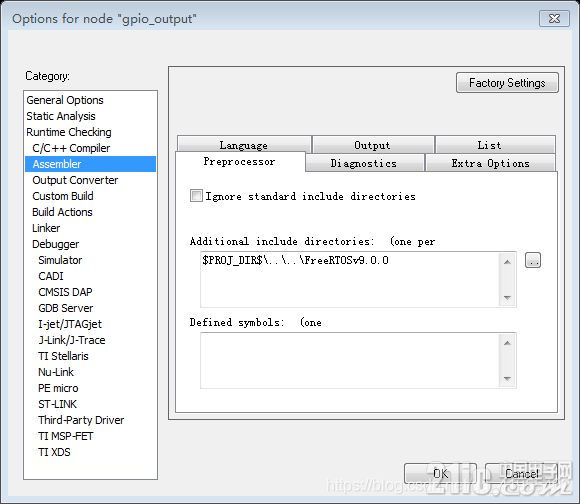Open the Diagnostics tab
Image resolution: width=580 pixels, height=504 pixels.
pyautogui.click(x=364, y=163)
